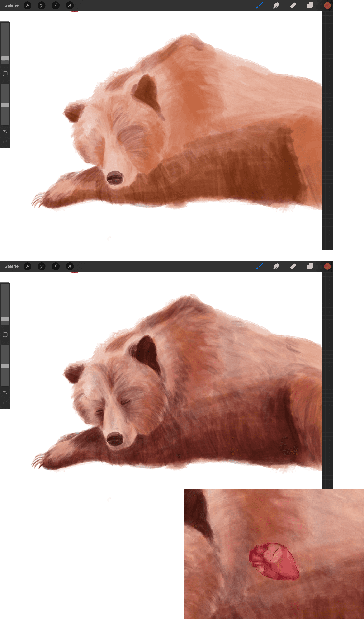Open Actions wrench icon in bottom screenshot

28,266
